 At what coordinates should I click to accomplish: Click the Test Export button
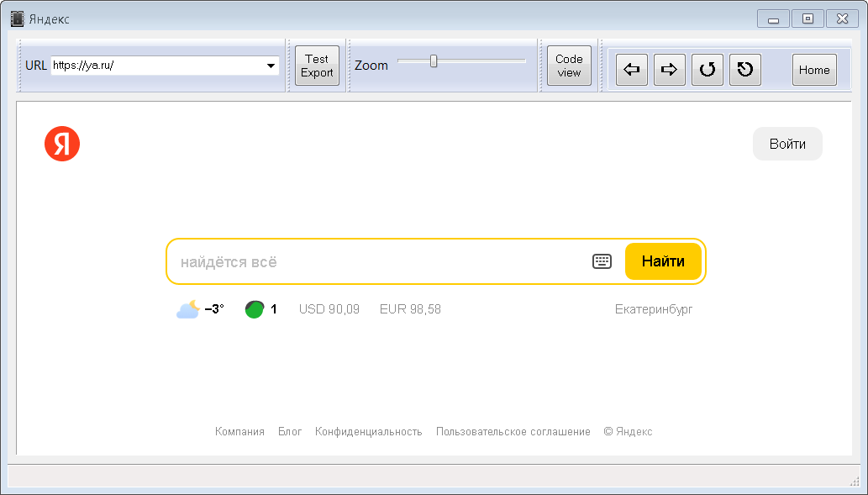(x=317, y=66)
